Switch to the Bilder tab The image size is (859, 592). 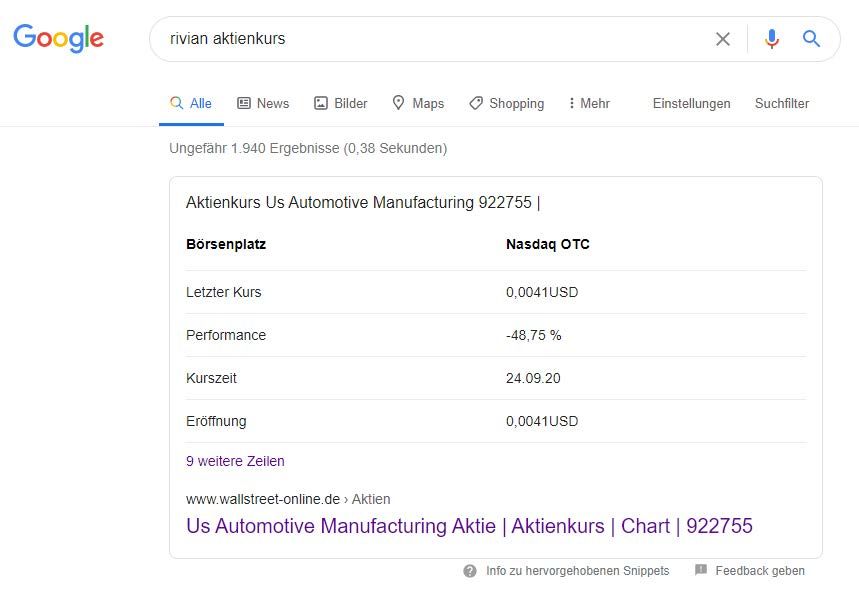tap(341, 103)
